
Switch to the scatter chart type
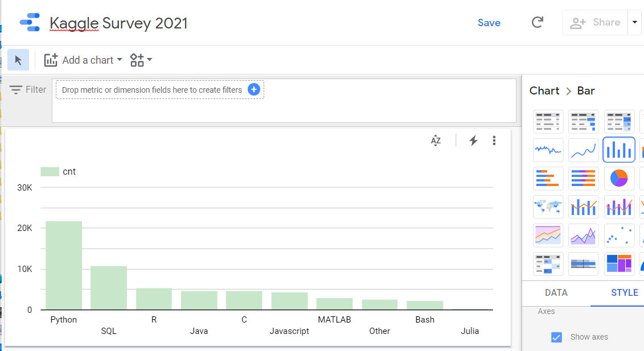tap(619, 235)
